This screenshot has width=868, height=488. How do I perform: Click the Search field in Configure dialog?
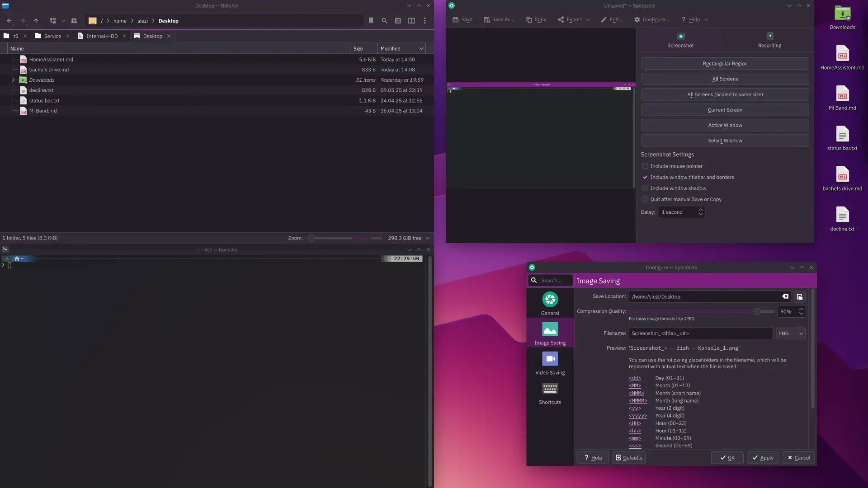(x=550, y=280)
